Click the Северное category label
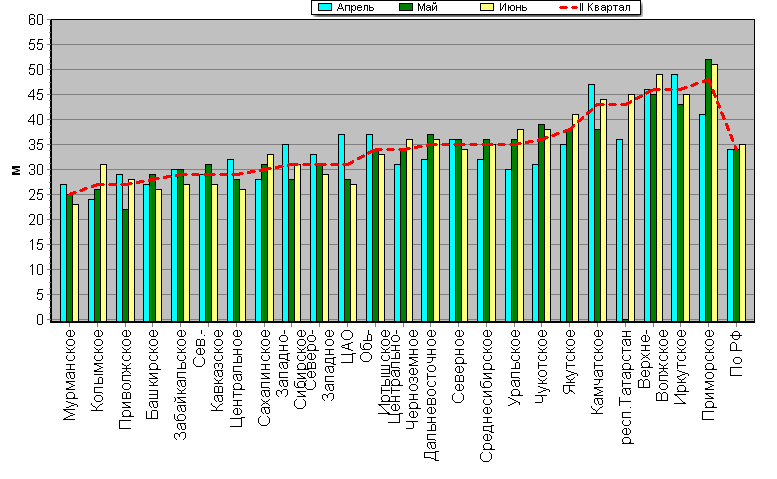The width and height of the screenshot is (777, 479). click(458, 366)
